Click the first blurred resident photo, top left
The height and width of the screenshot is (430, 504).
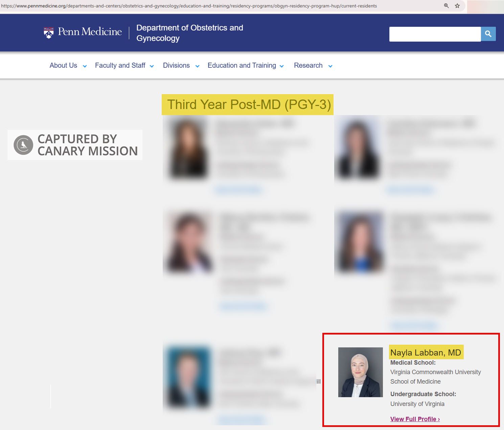pos(188,148)
